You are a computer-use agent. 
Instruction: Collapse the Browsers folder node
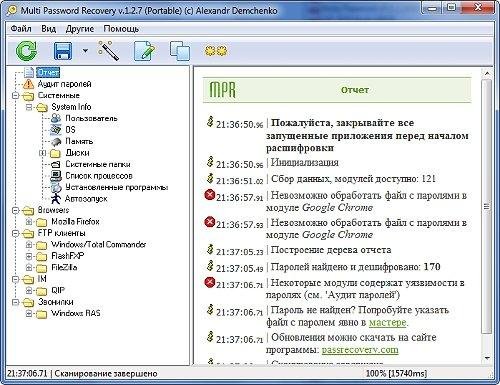[15, 210]
